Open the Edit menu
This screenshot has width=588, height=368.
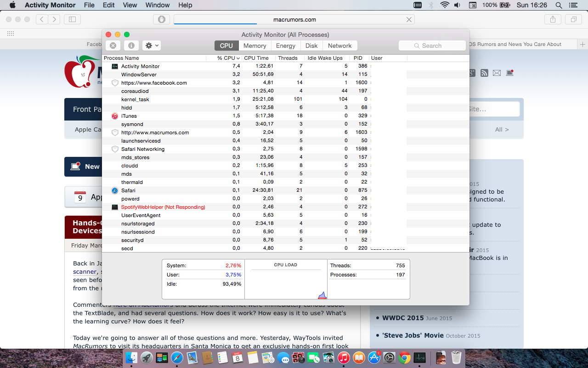[x=109, y=5]
